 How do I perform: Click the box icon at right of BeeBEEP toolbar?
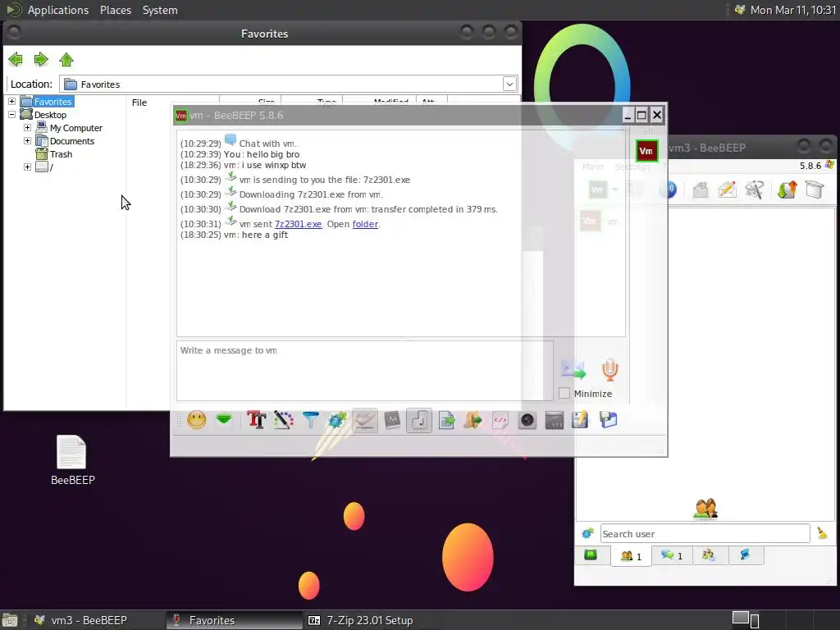[x=815, y=189]
